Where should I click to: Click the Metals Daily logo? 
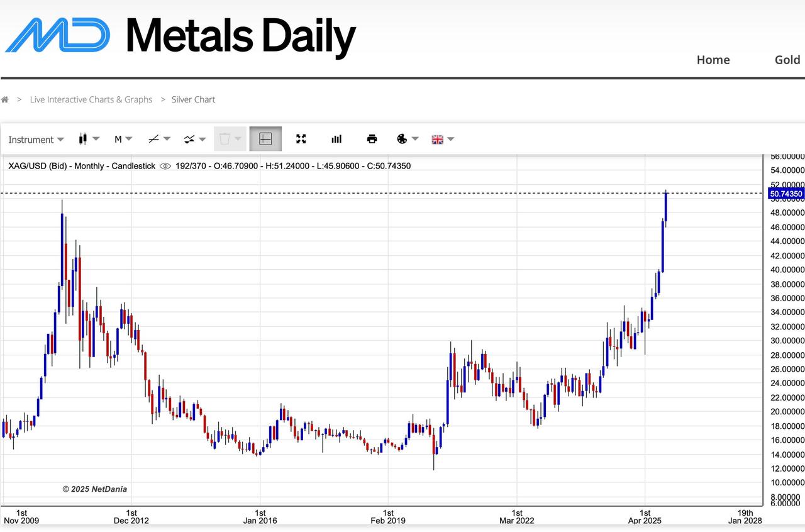pyautogui.click(x=180, y=35)
